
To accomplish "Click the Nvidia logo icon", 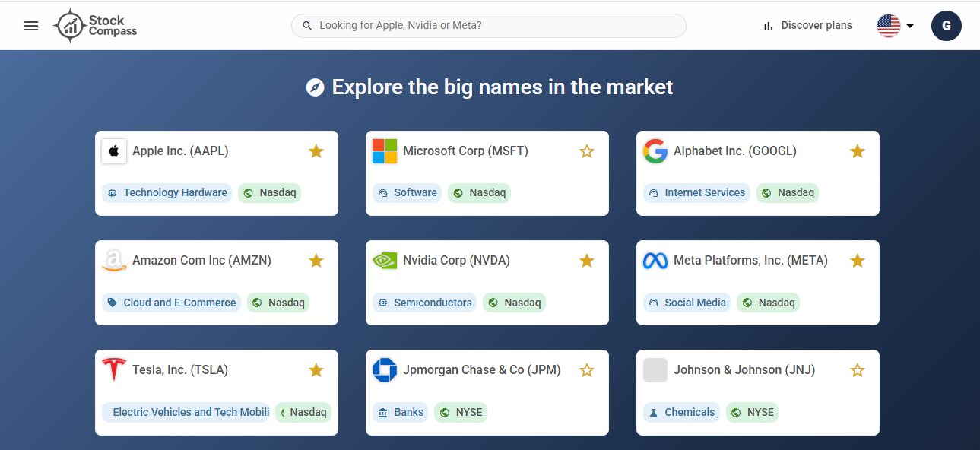I will [385, 261].
